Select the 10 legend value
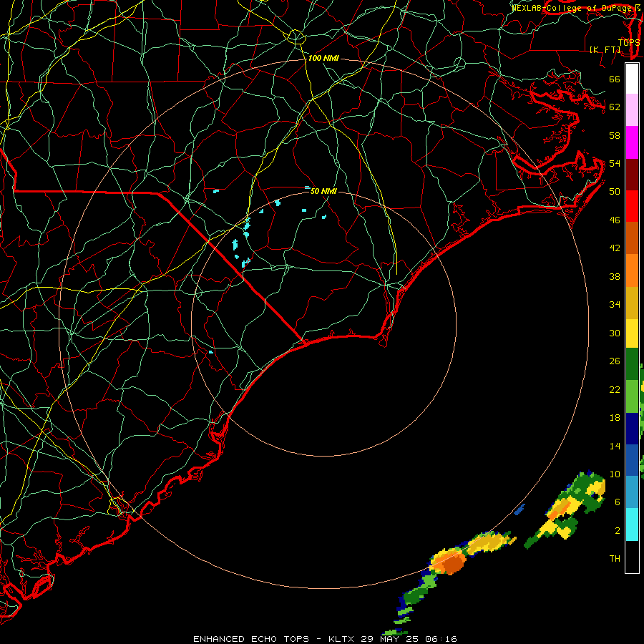 click(615, 474)
